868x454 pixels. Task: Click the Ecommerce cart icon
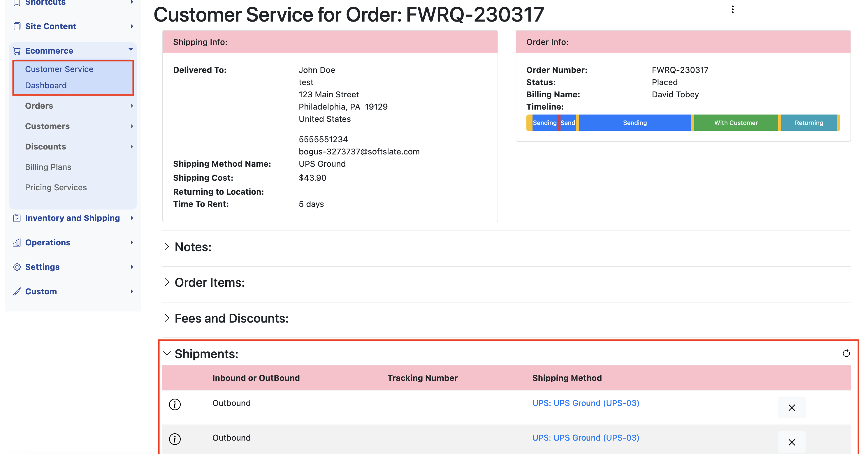coord(17,51)
